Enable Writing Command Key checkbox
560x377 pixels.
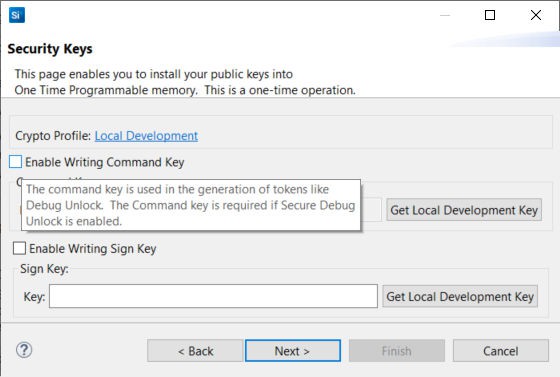click(15, 162)
